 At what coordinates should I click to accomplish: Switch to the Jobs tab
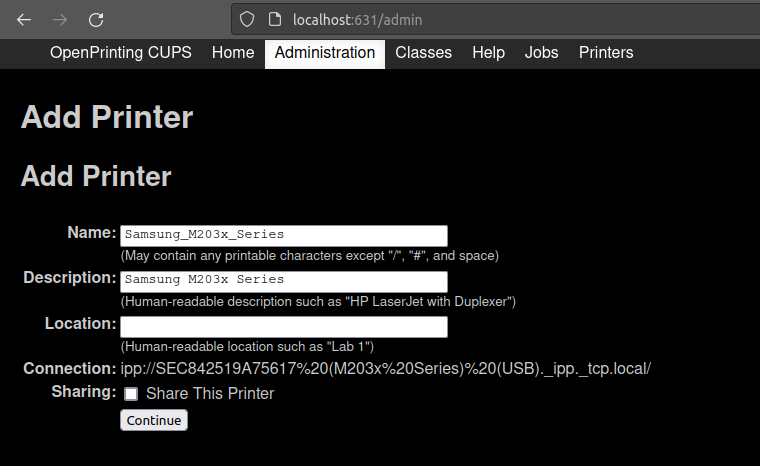(541, 52)
